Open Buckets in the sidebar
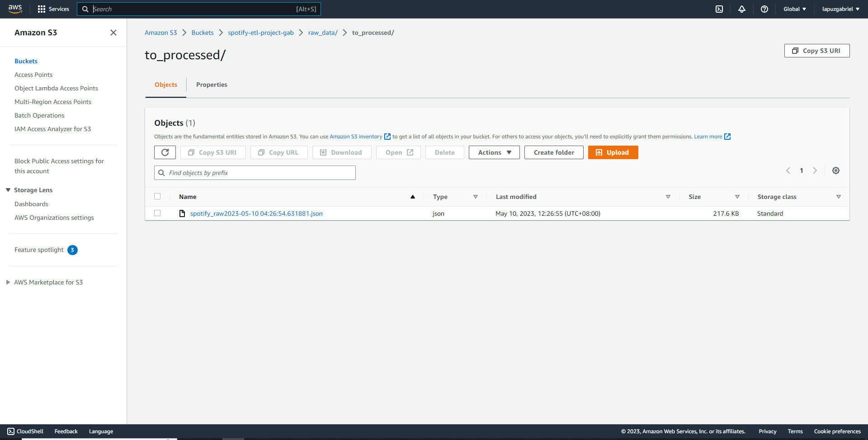The image size is (868, 440). (26, 61)
